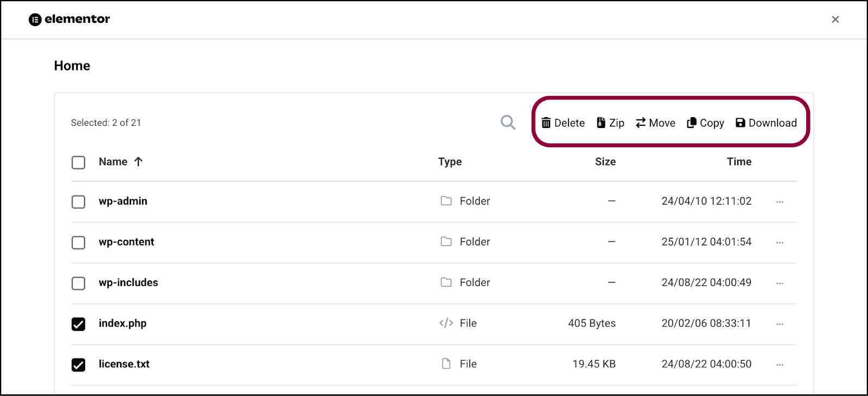The height and width of the screenshot is (396, 868).
Task: Tick the wp-content checkbox
Action: 79,242
